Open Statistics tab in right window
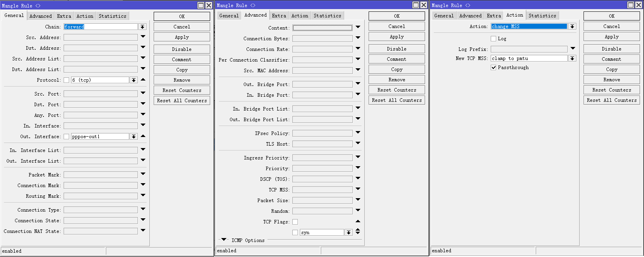This screenshot has height=257, width=644. 542,16
